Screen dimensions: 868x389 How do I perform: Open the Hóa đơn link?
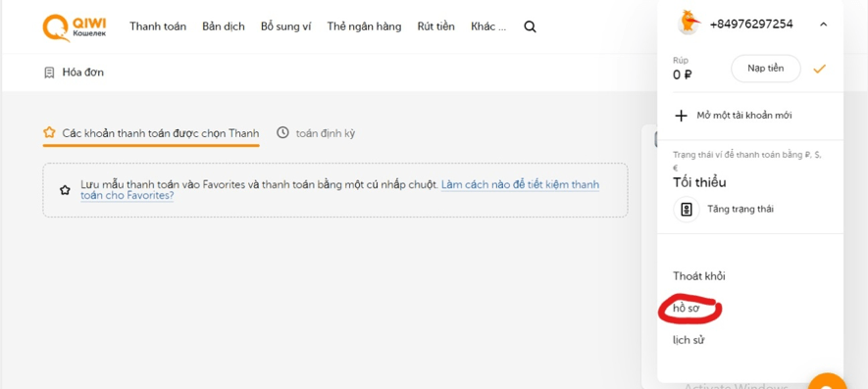tap(82, 73)
